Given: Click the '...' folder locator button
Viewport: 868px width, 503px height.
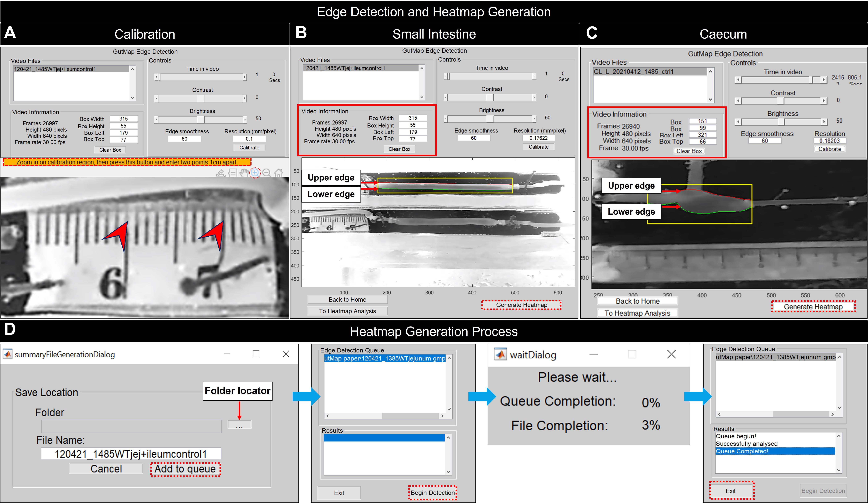Looking at the screenshot, I should 239,424.
